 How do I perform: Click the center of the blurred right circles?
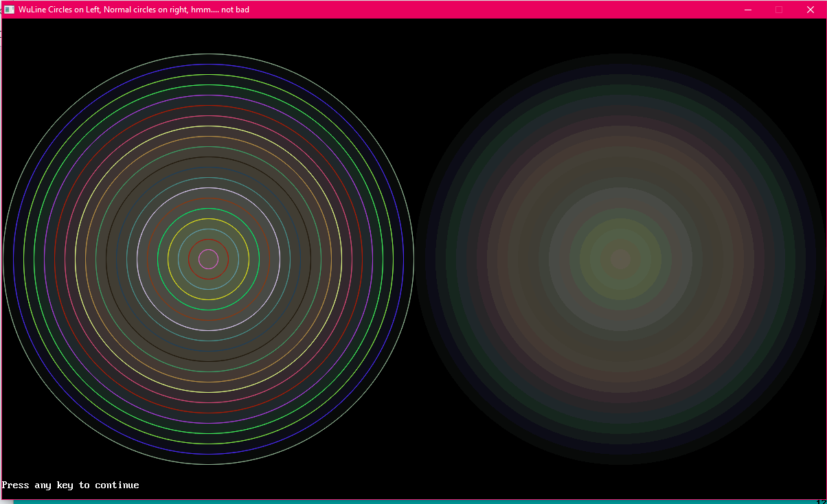(x=620, y=259)
